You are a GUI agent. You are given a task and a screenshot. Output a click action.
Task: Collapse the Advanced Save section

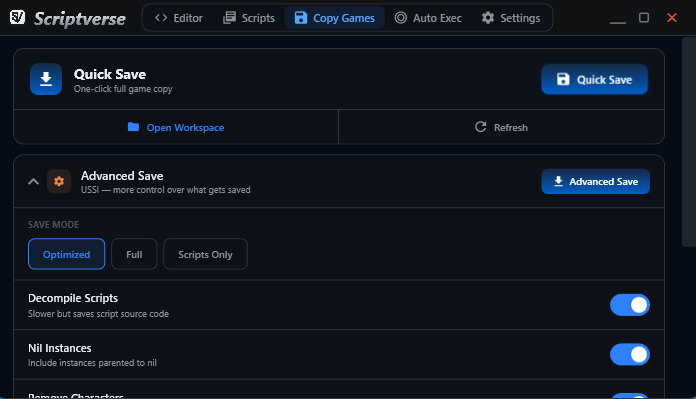point(33,182)
